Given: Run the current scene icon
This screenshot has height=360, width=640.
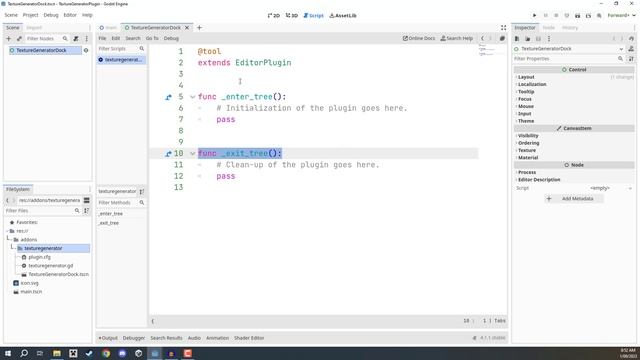Looking at the screenshot, I should coord(577,16).
